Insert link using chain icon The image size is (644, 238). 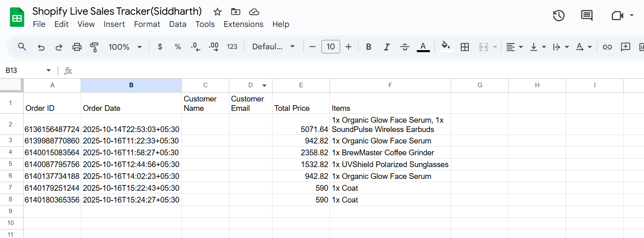click(607, 47)
